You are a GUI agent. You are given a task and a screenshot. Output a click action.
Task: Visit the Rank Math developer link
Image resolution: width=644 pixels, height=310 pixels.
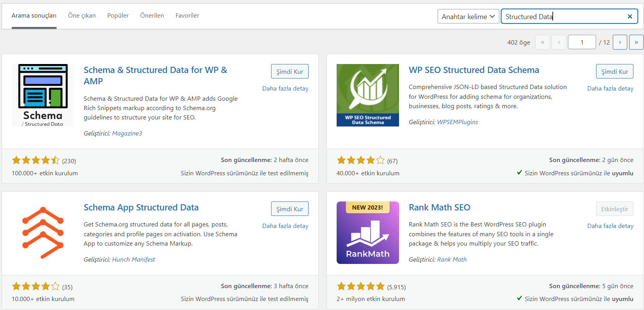click(x=452, y=260)
